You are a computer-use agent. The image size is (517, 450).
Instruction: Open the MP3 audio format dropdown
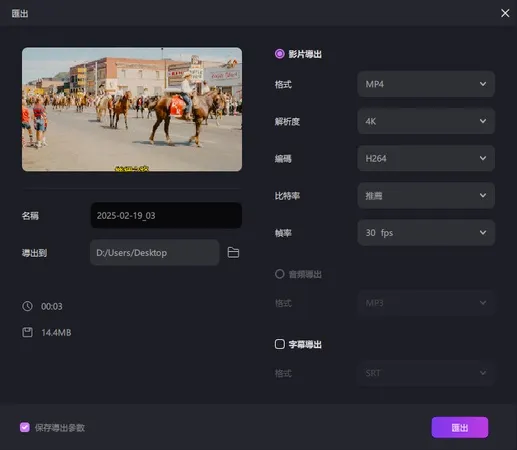click(426, 303)
